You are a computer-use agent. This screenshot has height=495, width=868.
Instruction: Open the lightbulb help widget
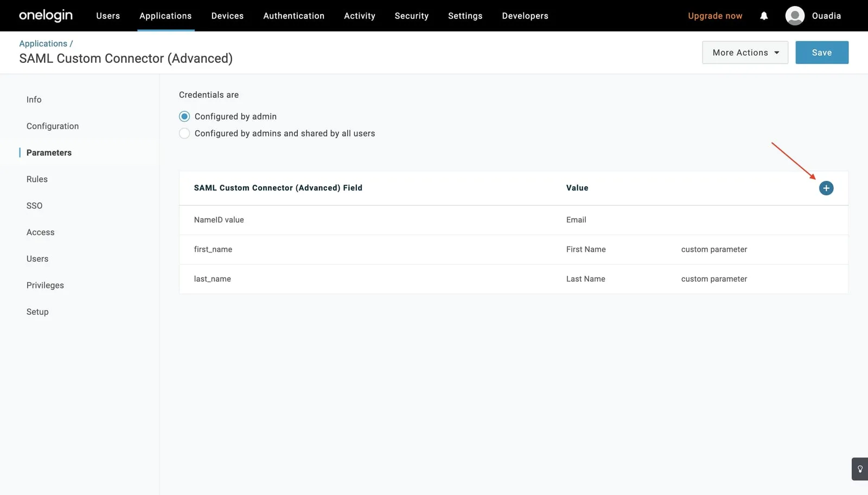[860, 469]
